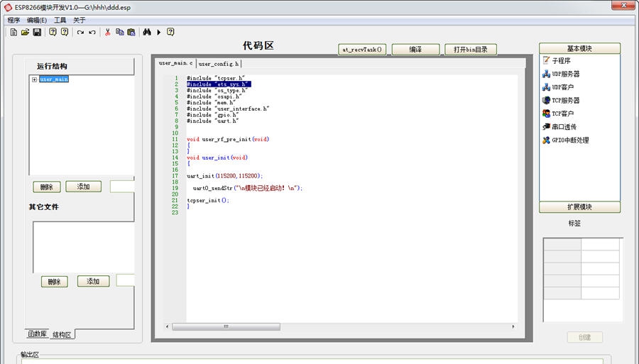Image resolution: width=639 pixels, height=364 pixels.
Task: Click the Paste clipboard icon
Action: coord(131,32)
